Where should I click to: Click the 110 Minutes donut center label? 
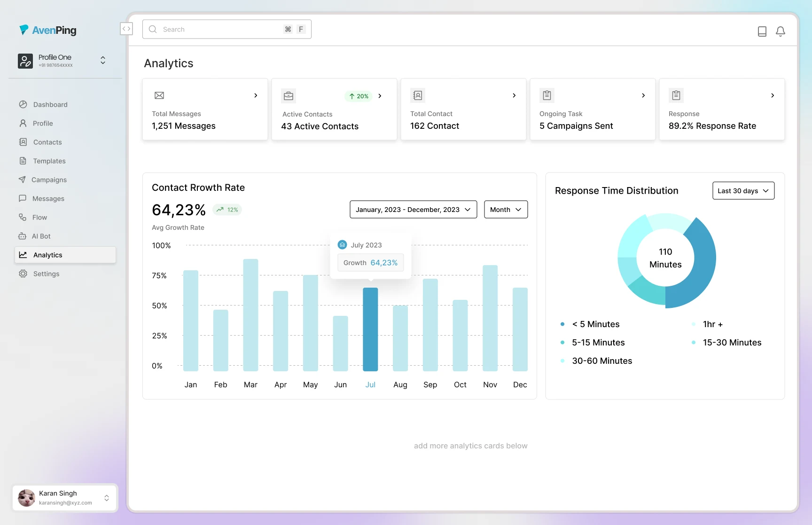coord(665,258)
